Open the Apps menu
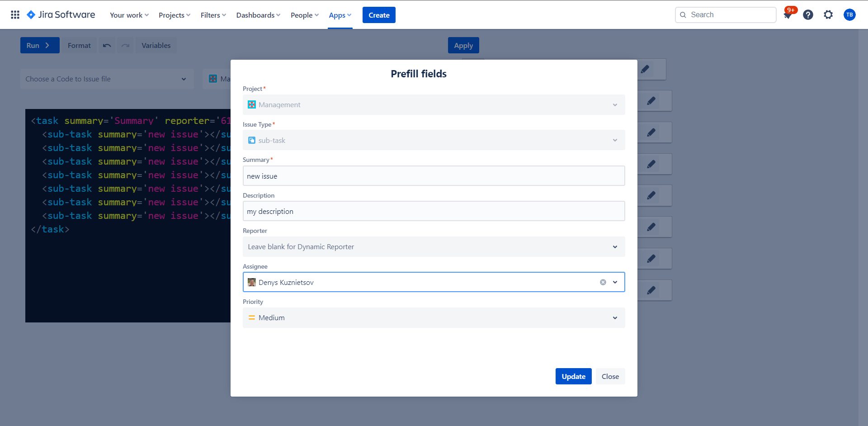Screen dimensions: 868x426 coord(340,15)
